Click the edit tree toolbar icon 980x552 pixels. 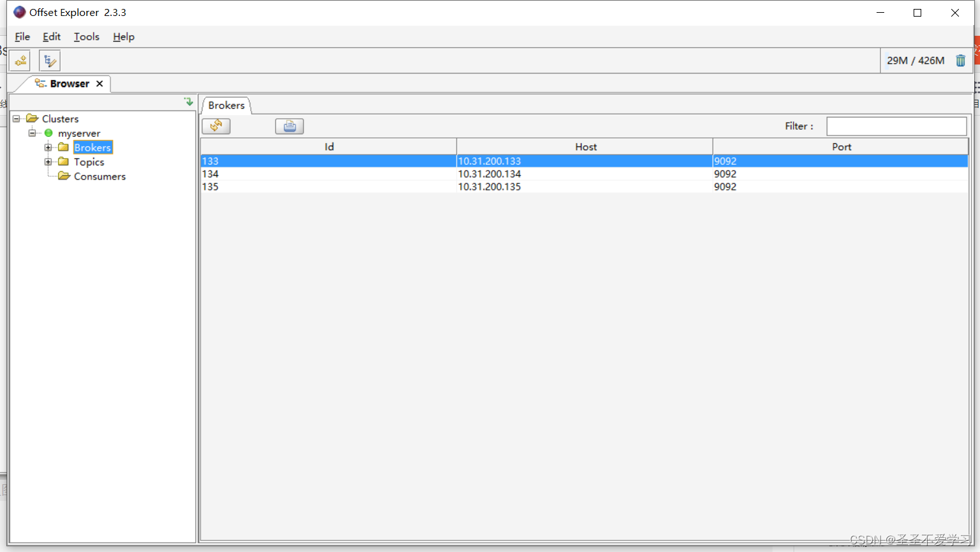(x=50, y=61)
